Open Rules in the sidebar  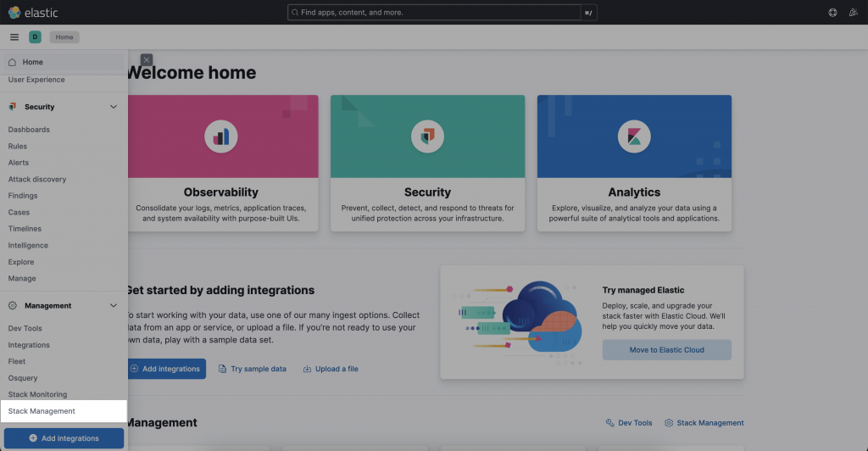click(x=18, y=146)
